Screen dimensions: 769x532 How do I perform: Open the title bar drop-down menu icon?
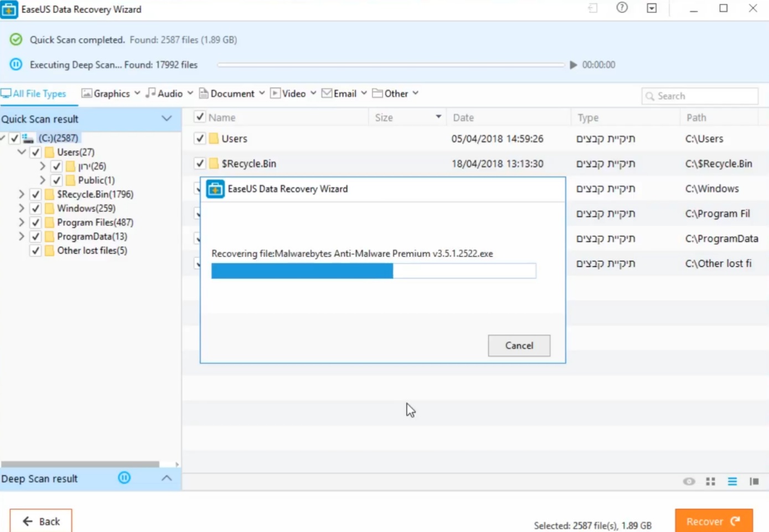pyautogui.click(x=652, y=8)
